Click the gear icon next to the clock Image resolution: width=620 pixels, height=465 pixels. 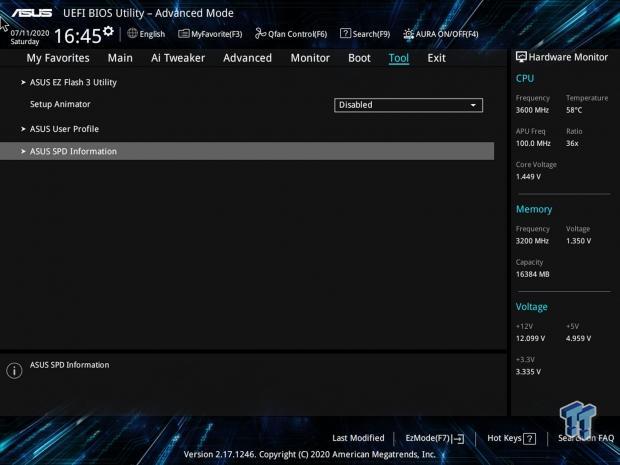(108, 31)
